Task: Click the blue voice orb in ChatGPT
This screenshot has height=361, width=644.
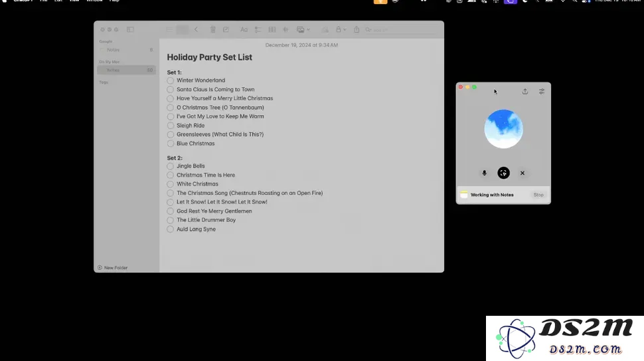Action: pos(503,129)
